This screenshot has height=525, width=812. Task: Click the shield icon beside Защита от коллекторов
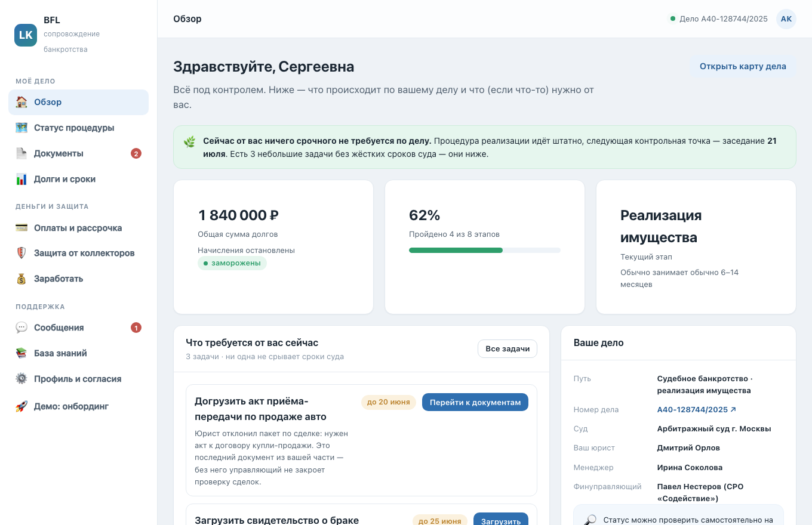pos(21,253)
